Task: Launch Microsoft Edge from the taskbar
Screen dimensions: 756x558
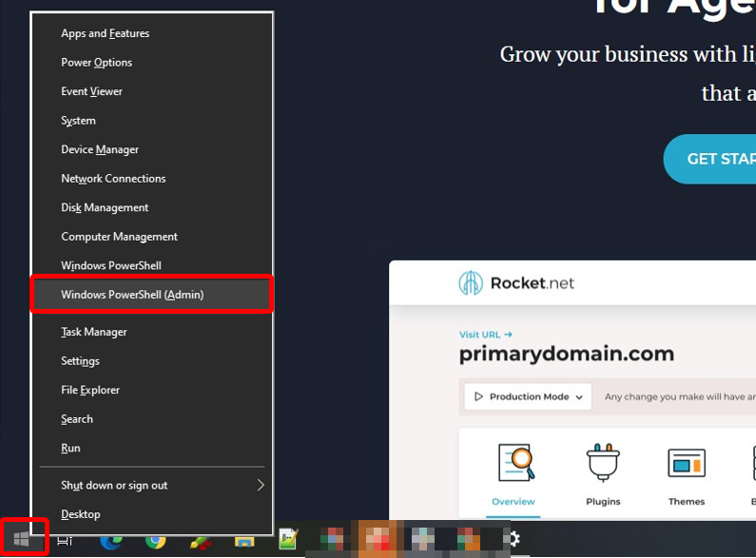Action: tap(111, 542)
